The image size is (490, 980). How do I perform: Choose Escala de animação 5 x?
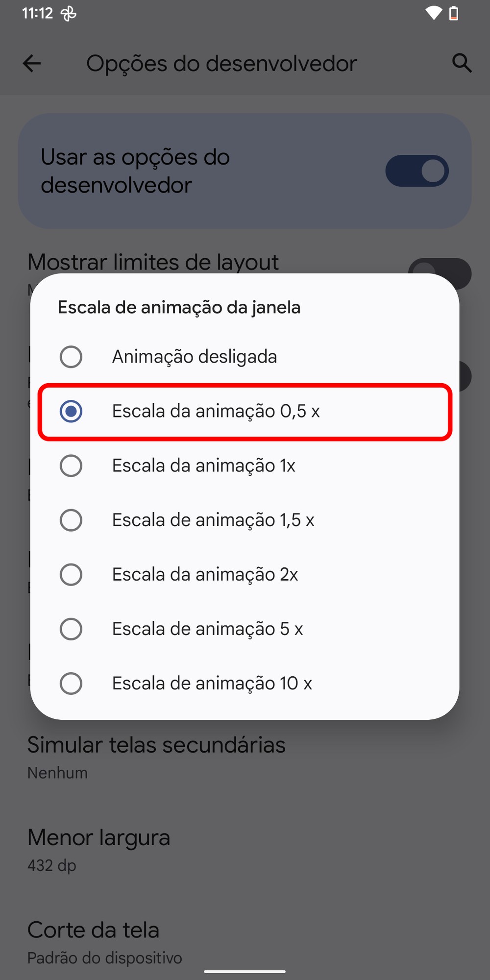pos(71,629)
